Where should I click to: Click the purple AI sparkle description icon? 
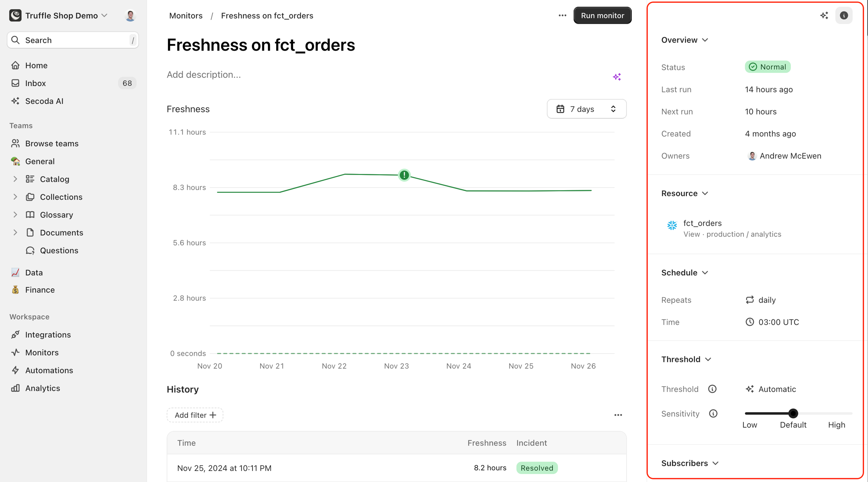[x=617, y=77]
